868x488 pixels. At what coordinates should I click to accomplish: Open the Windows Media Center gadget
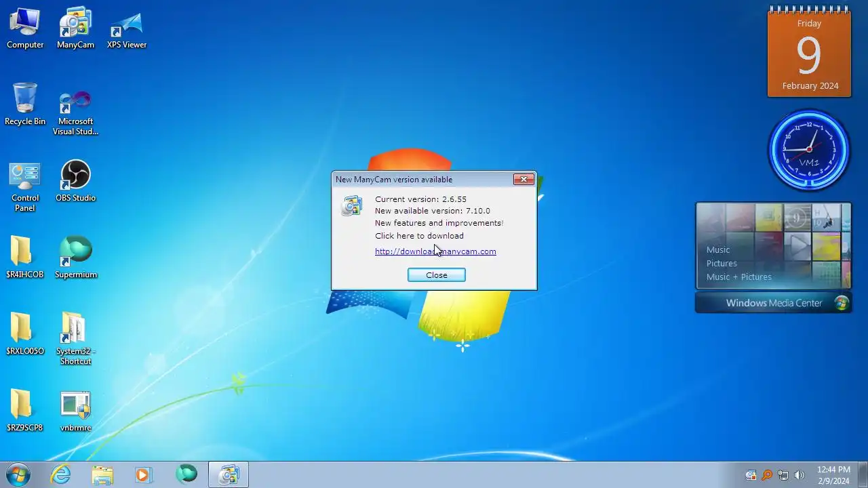774,303
